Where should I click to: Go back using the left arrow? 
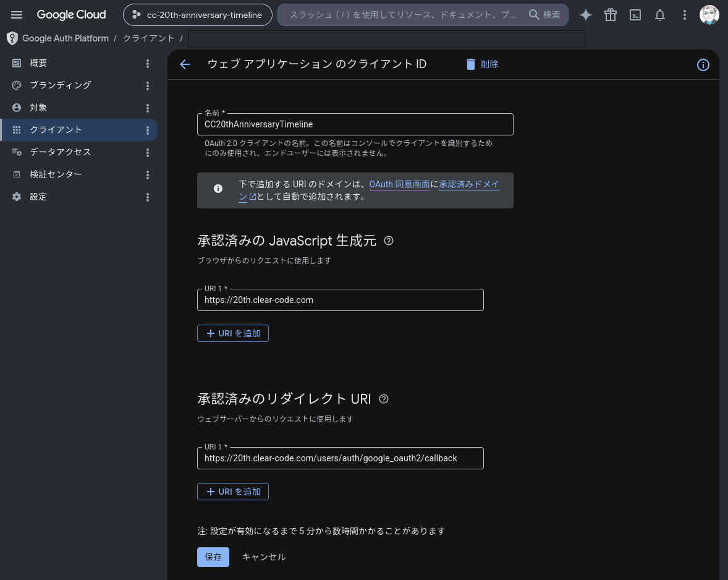coord(185,64)
